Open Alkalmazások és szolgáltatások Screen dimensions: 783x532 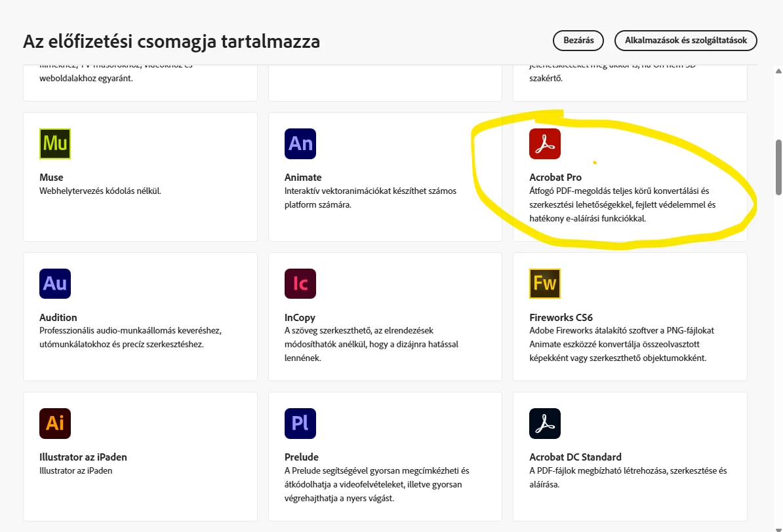click(686, 41)
